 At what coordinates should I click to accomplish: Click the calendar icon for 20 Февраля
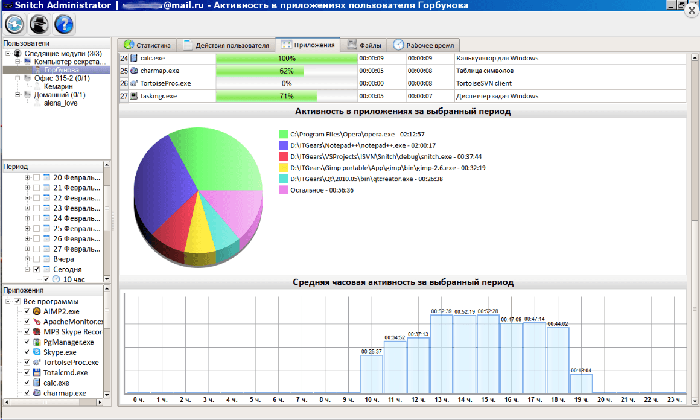46,178
